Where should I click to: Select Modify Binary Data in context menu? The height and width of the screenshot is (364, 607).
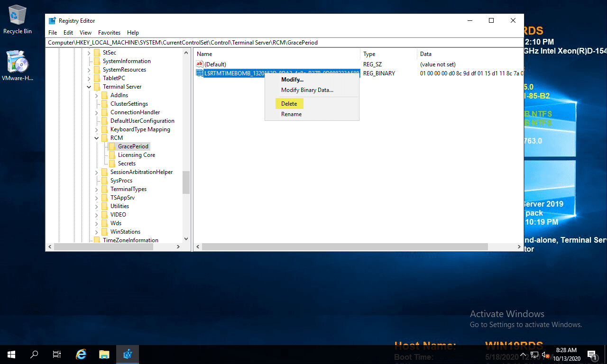point(307,90)
